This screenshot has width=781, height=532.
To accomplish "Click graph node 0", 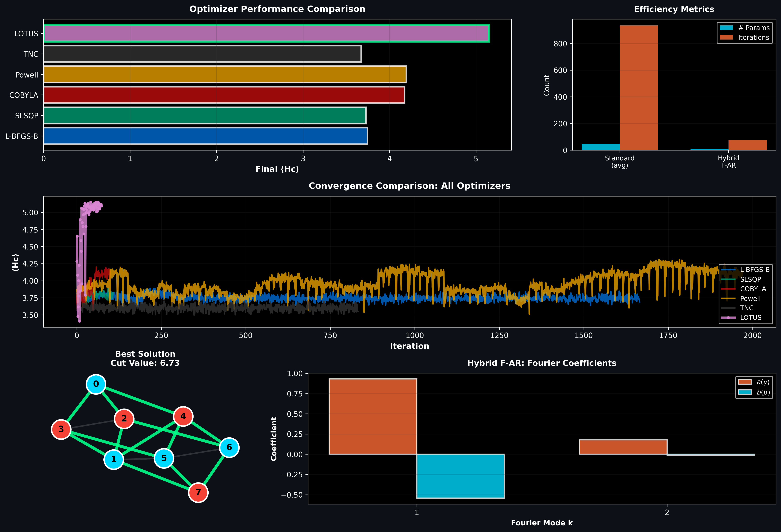I will [96, 384].
